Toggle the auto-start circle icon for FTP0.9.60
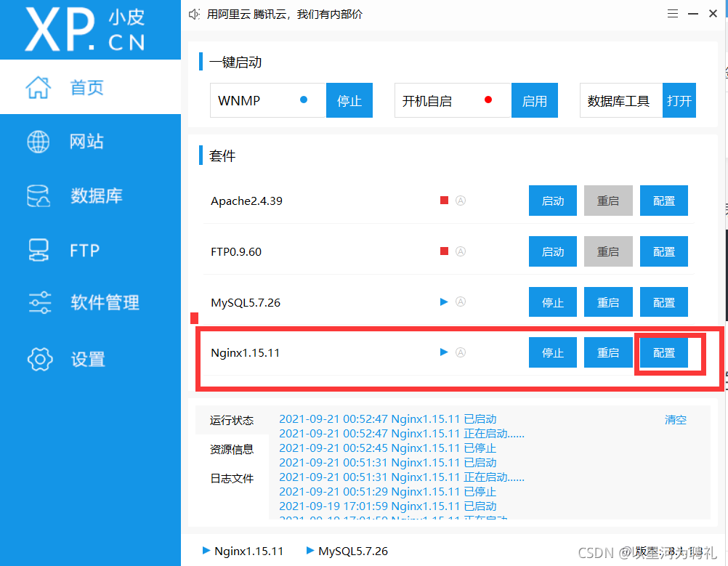728x566 pixels. coord(461,251)
